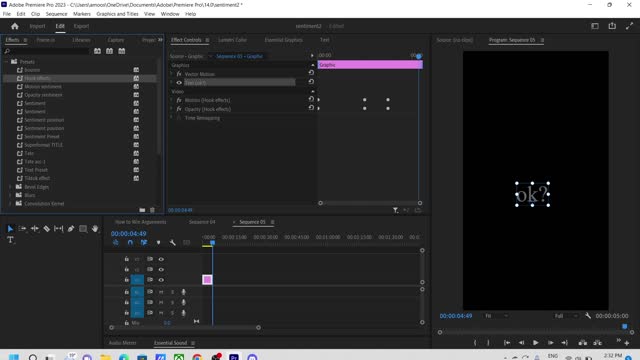Reset Vector Motion effect icon

click(311, 73)
